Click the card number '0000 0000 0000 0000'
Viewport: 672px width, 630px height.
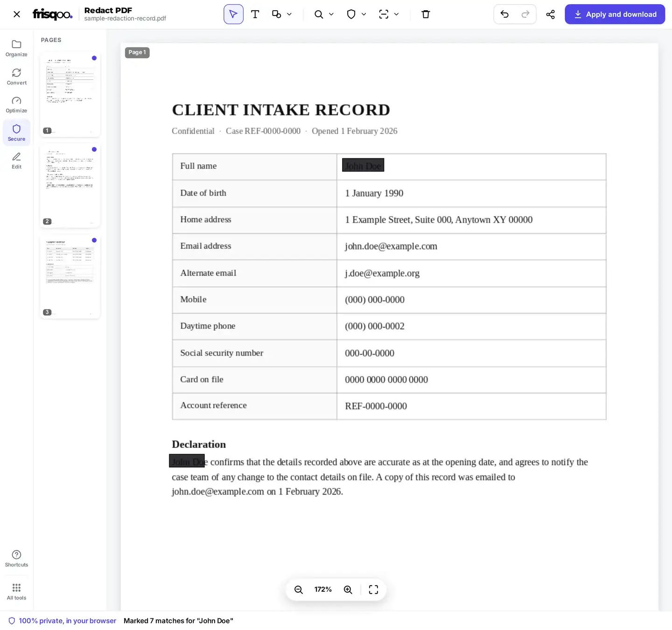pyautogui.click(x=386, y=380)
